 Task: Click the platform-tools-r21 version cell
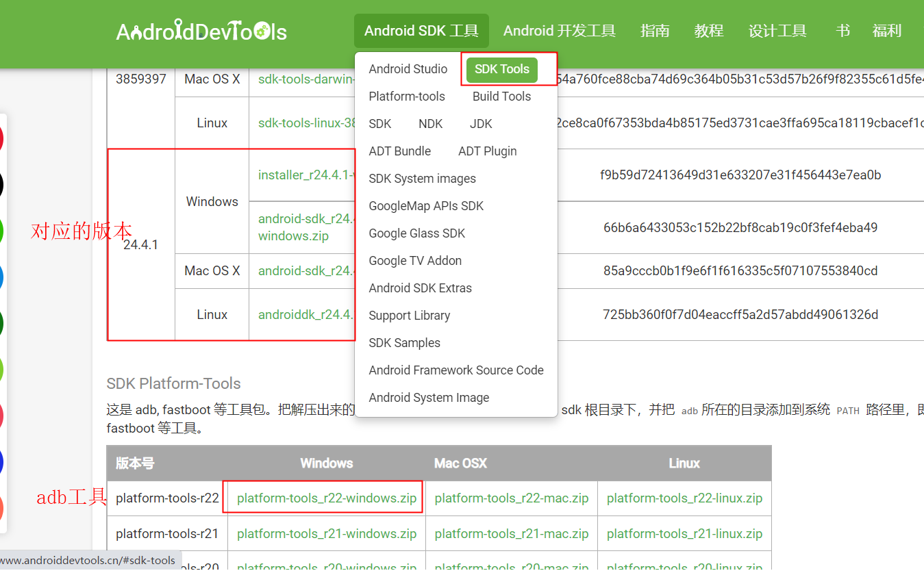pyautogui.click(x=167, y=534)
